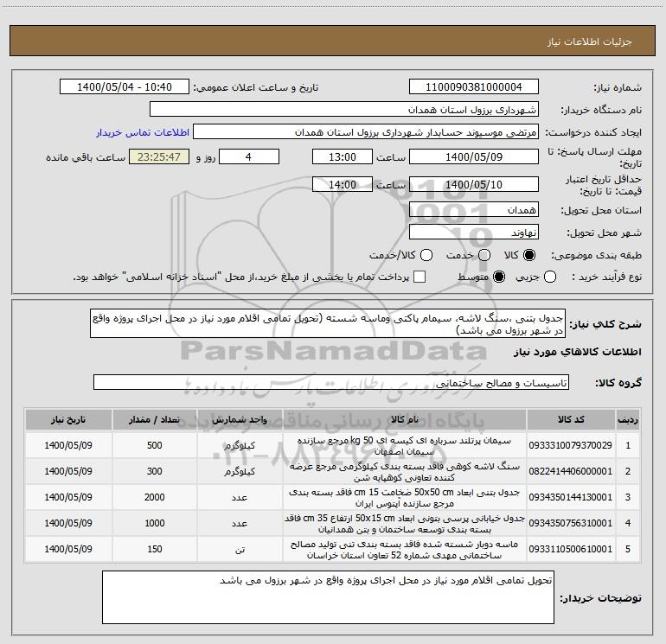Image resolution: width=666 pixels, height=644 pixels.
Task: Click the delivery city field نهاوند
Action: [474, 233]
